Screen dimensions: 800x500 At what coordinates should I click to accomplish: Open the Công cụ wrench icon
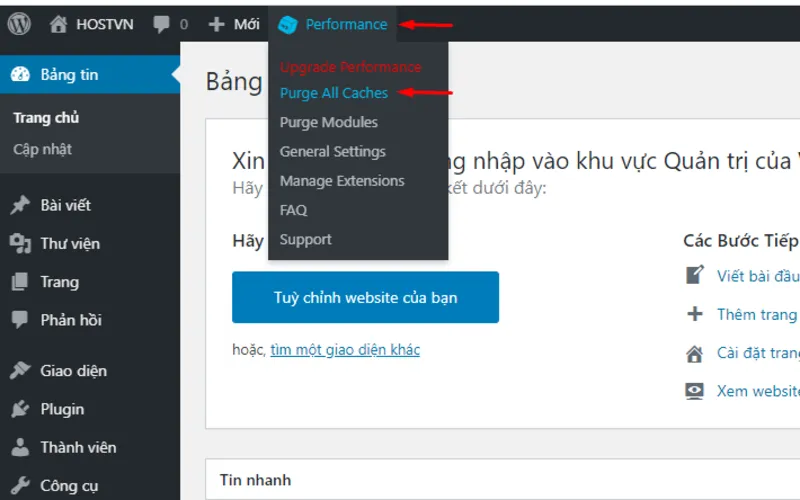[20, 485]
